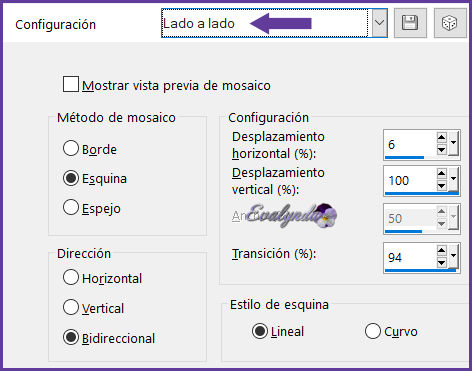Increase vertical offset with up arrow

pos(442,173)
